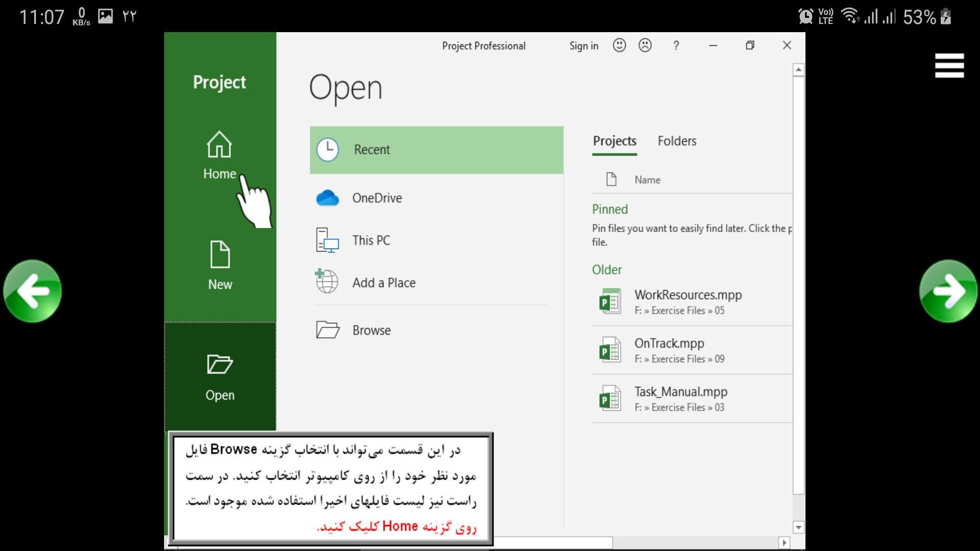Click the vertical scrollbar down arrow

(799, 527)
